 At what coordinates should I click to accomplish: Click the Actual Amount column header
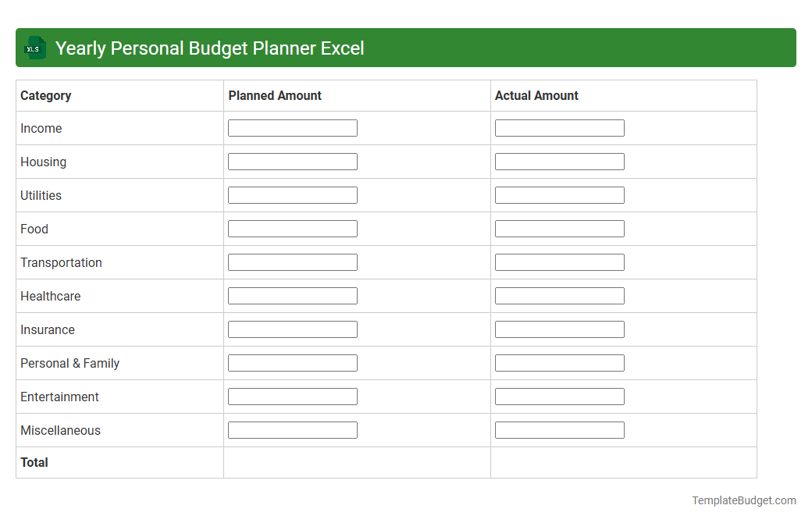click(536, 95)
